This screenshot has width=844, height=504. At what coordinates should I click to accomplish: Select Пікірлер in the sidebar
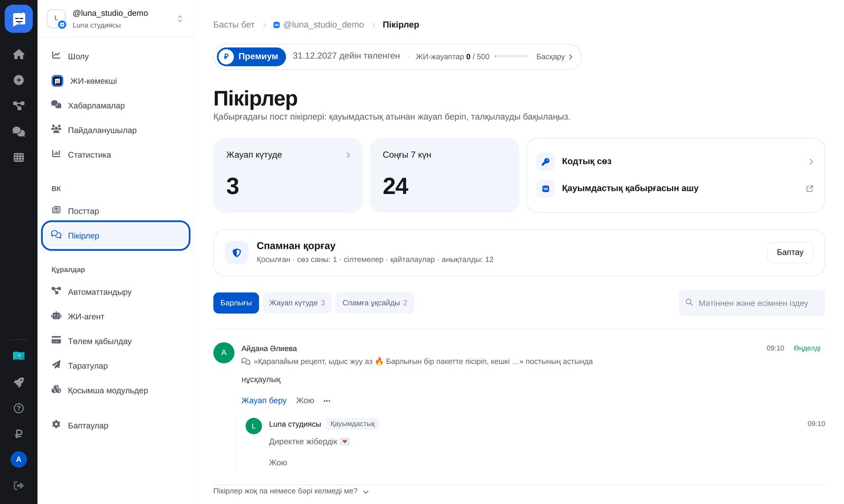coord(116,236)
